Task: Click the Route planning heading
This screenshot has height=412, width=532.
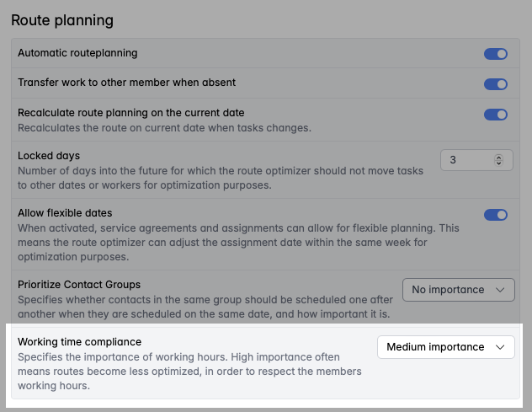Action: 61,19
